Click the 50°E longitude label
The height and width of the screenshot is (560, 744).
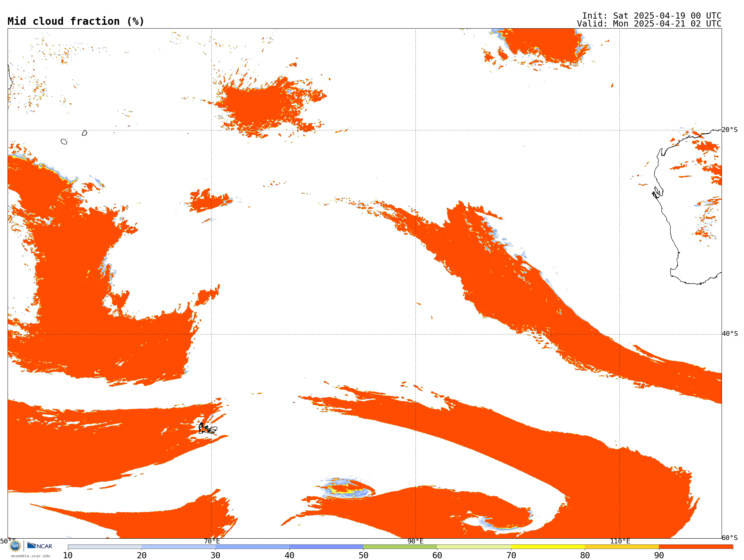[8, 541]
